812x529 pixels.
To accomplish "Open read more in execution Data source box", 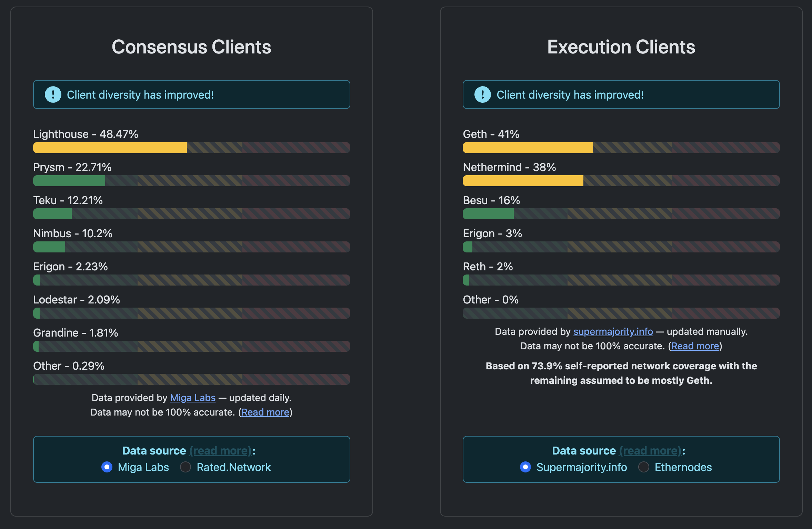I will tap(650, 451).
